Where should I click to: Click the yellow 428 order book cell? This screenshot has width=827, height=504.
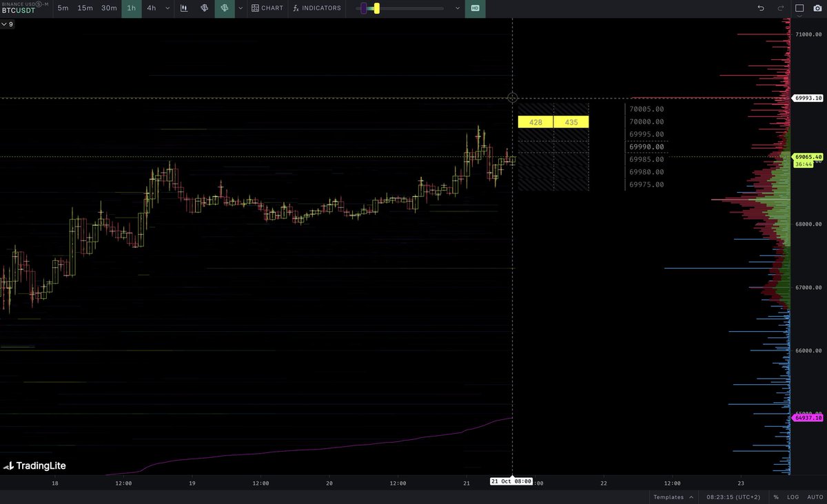tap(535, 122)
